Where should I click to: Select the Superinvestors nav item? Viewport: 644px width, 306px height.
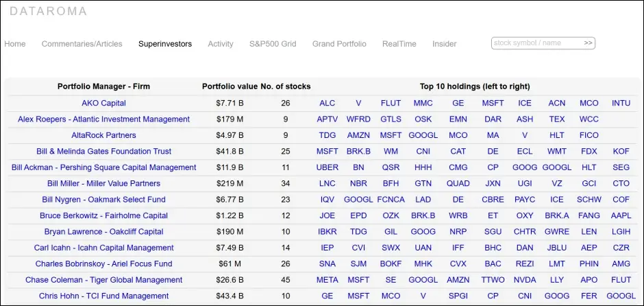click(x=165, y=44)
